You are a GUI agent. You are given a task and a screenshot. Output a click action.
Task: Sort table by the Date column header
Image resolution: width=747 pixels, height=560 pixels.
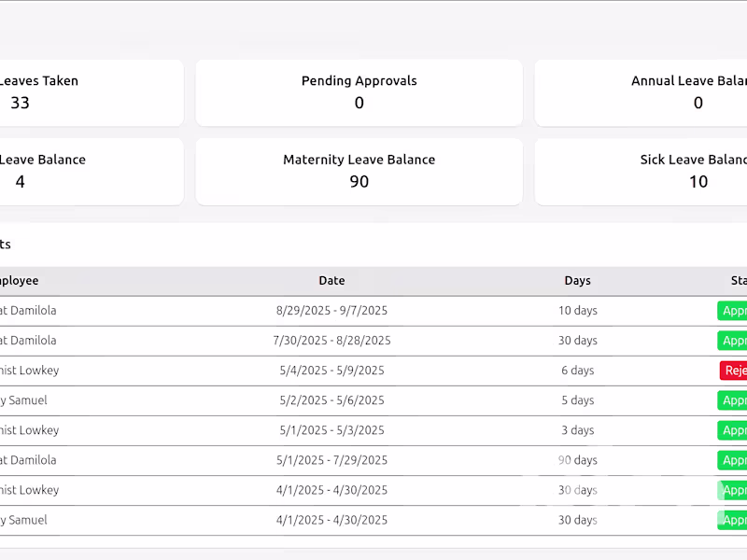(331, 280)
